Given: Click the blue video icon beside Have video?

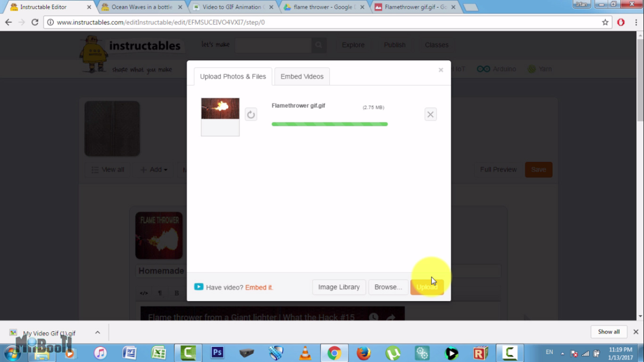Looking at the screenshot, I should 199,287.
